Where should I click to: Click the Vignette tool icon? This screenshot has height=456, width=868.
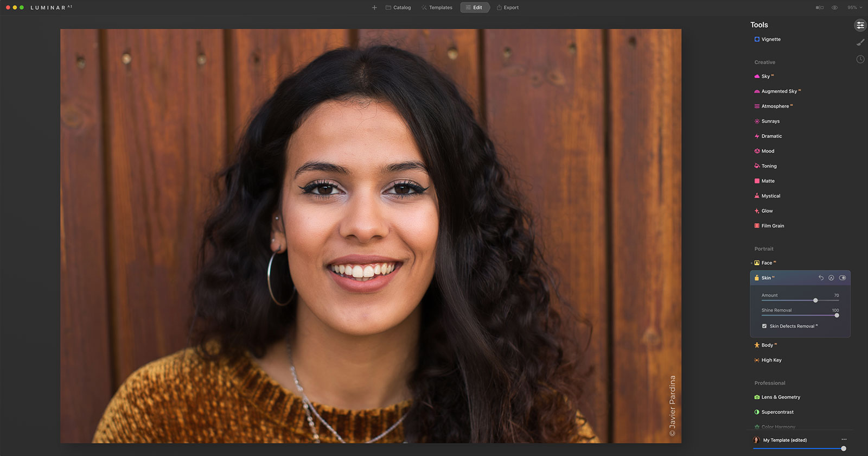pyautogui.click(x=757, y=39)
